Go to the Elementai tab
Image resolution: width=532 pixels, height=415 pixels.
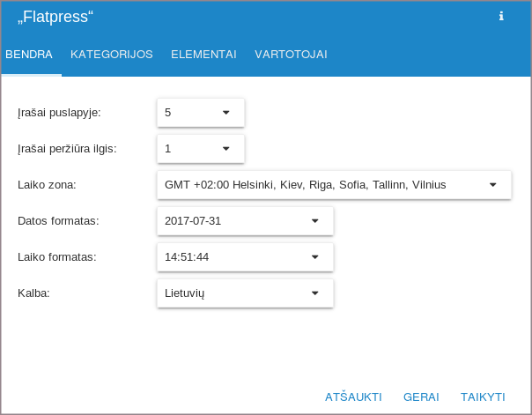coord(203,55)
